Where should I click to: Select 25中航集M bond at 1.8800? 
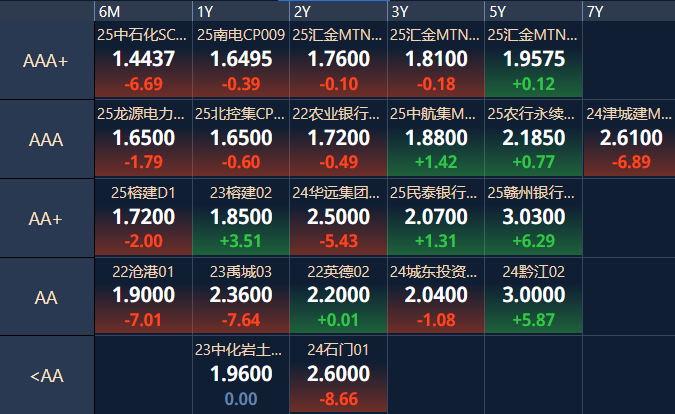tap(435, 139)
